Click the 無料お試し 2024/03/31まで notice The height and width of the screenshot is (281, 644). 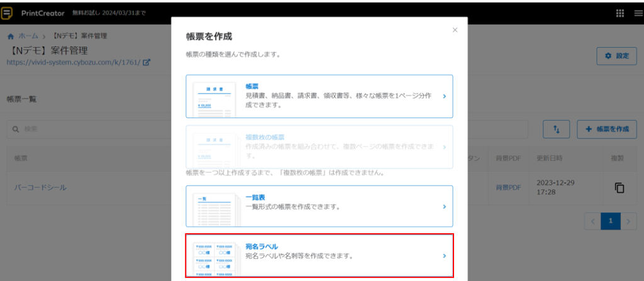point(109,13)
